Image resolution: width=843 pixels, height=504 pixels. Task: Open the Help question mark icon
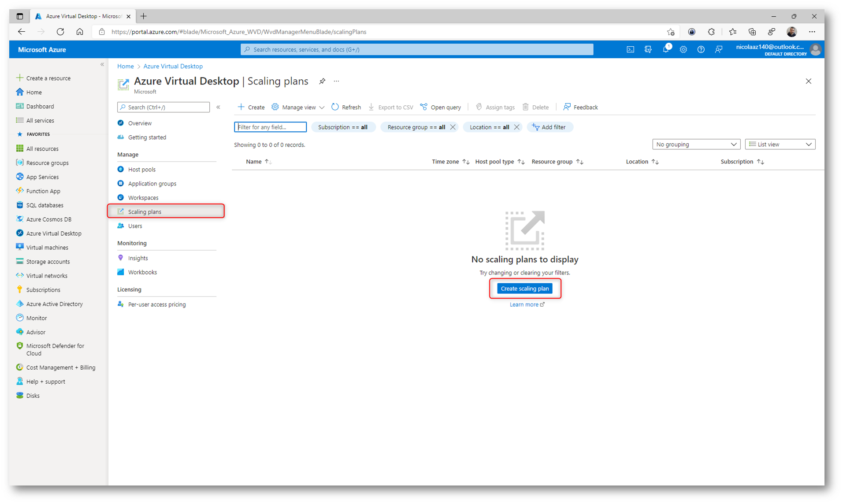point(701,49)
